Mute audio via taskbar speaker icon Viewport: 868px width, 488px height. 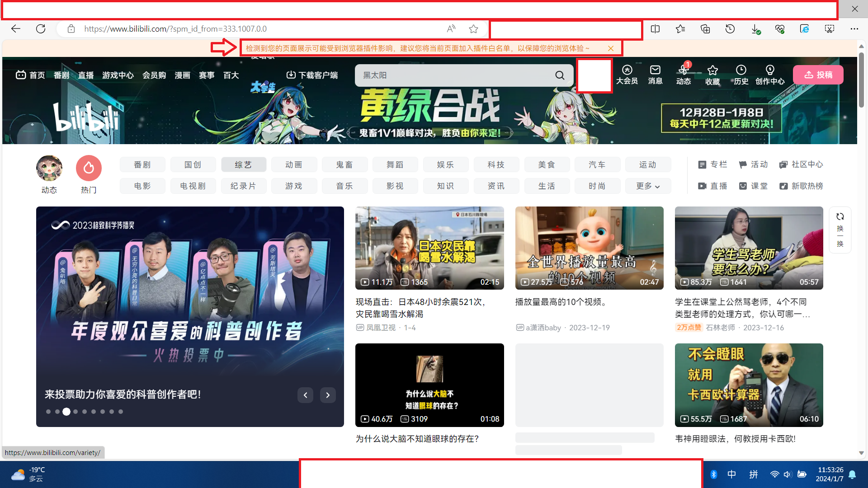pyautogui.click(x=788, y=474)
